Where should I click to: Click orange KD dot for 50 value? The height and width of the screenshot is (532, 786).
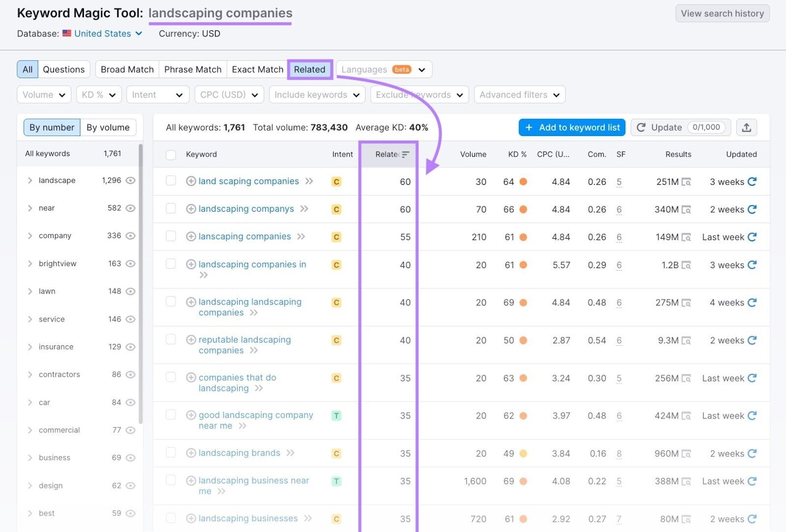click(x=523, y=340)
